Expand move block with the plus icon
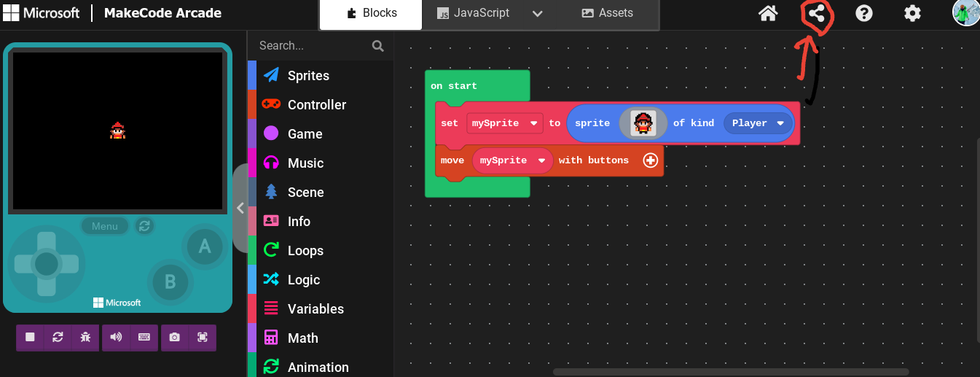 [x=651, y=160]
